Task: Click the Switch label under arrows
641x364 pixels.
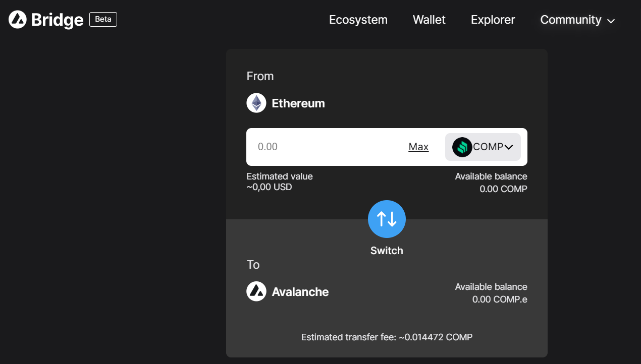Action: 387,251
